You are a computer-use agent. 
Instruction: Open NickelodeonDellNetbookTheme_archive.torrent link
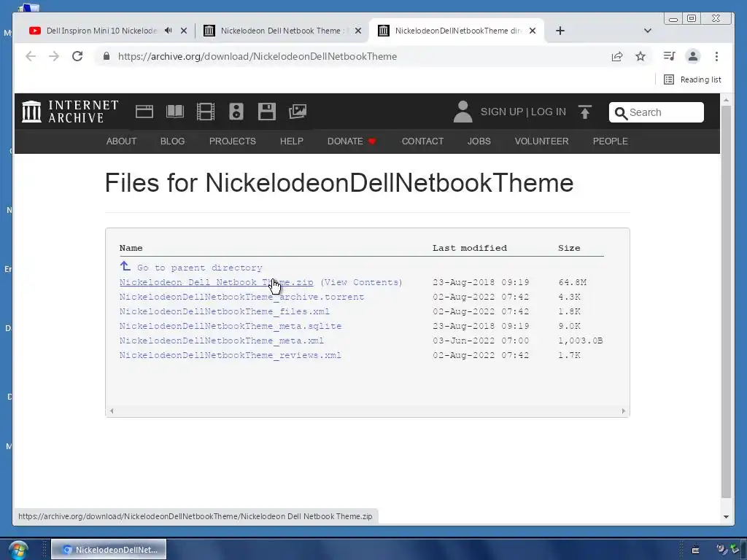click(x=241, y=297)
